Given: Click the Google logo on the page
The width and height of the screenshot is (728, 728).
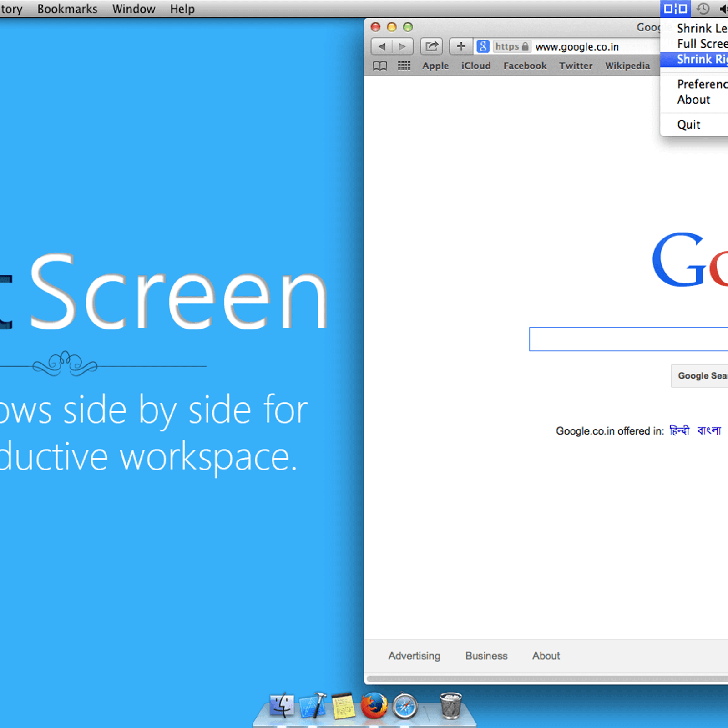Looking at the screenshot, I should tap(690, 260).
